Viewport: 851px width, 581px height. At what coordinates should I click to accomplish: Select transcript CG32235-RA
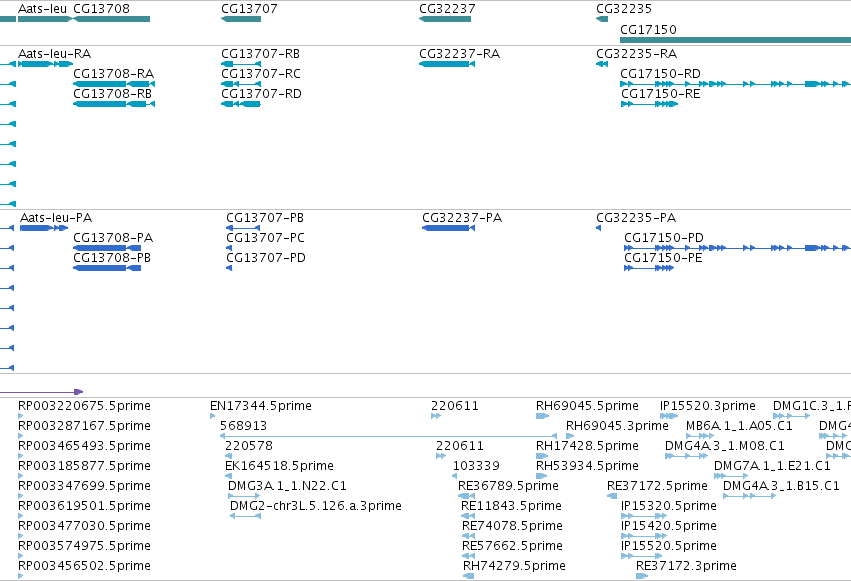click(x=602, y=64)
